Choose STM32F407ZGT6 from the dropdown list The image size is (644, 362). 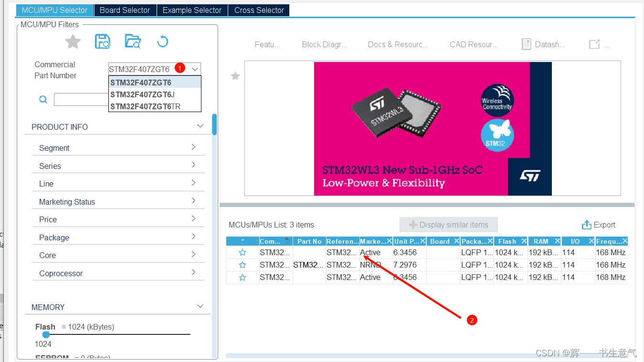pyautogui.click(x=155, y=83)
